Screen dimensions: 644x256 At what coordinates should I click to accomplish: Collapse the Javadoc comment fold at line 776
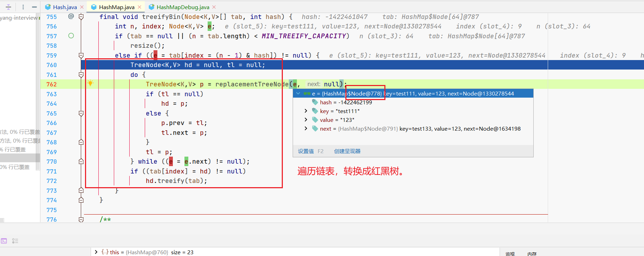pyautogui.click(x=81, y=219)
